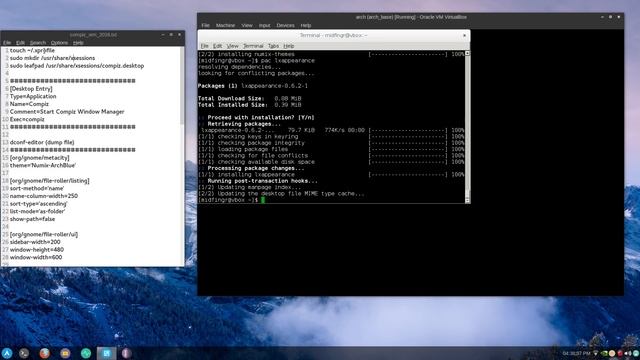The image size is (640, 360).
Task: Maximize the Leafpad editor window
Action: [171, 35]
